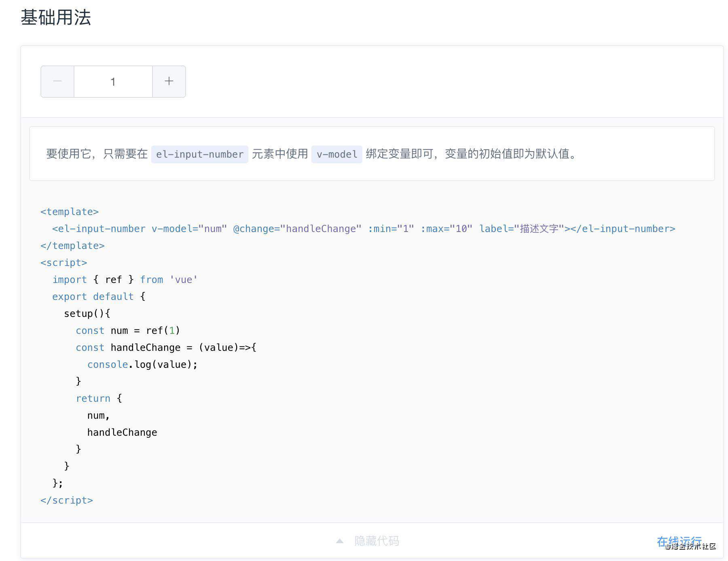Click the opening <script> line
This screenshot has height=561, width=728.
64,263
